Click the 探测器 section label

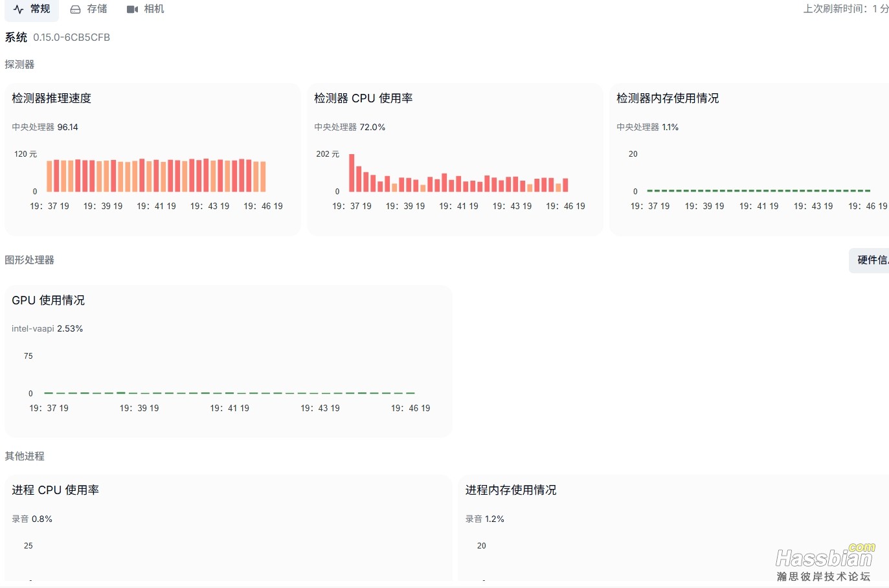coord(19,64)
